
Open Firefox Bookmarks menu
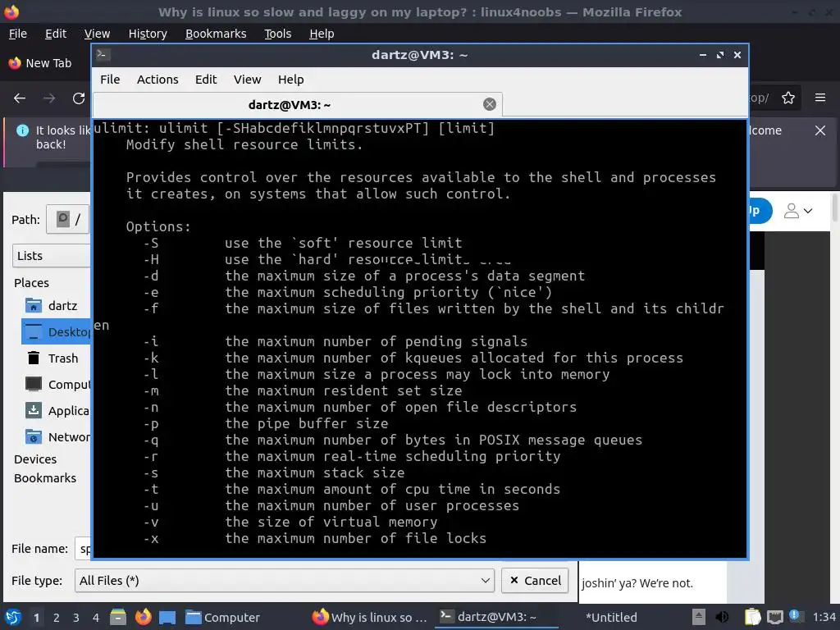point(216,34)
